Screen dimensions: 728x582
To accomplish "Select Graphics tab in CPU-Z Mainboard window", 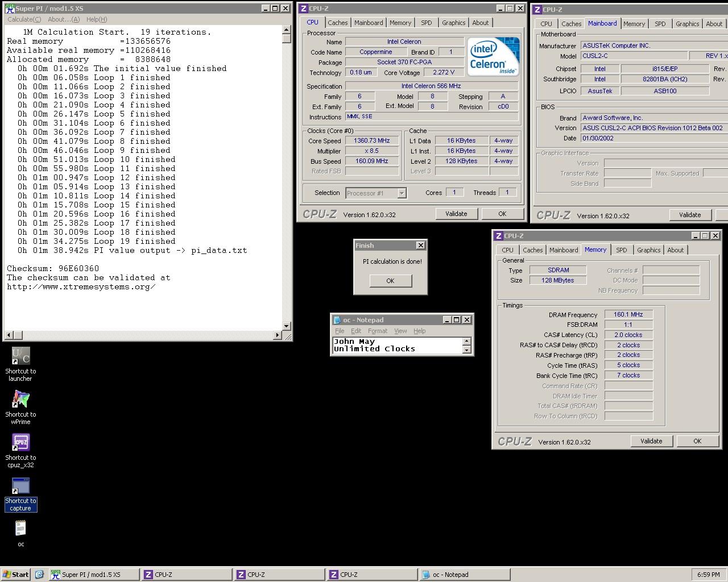I will 688,24.
